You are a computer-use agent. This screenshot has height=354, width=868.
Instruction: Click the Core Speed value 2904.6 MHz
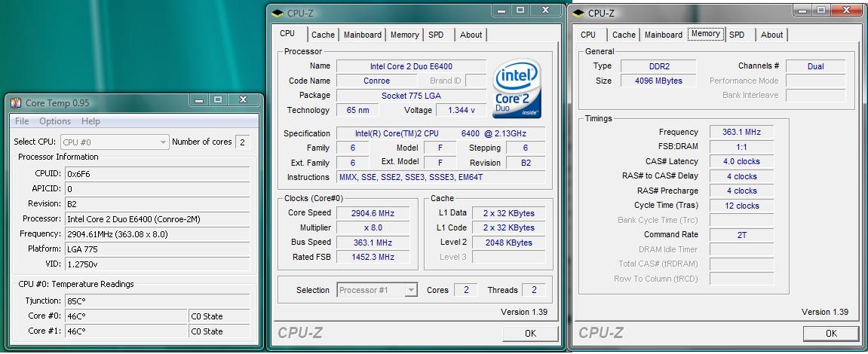click(x=373, y=213)
